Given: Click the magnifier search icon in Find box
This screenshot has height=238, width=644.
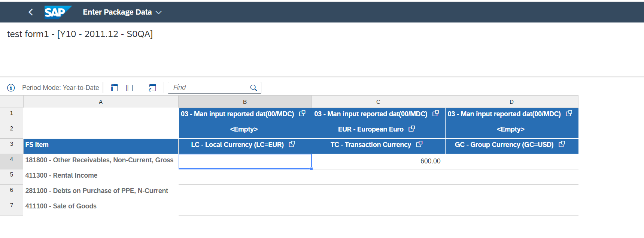Looking at the screenshot, I should tap(253, 88).
